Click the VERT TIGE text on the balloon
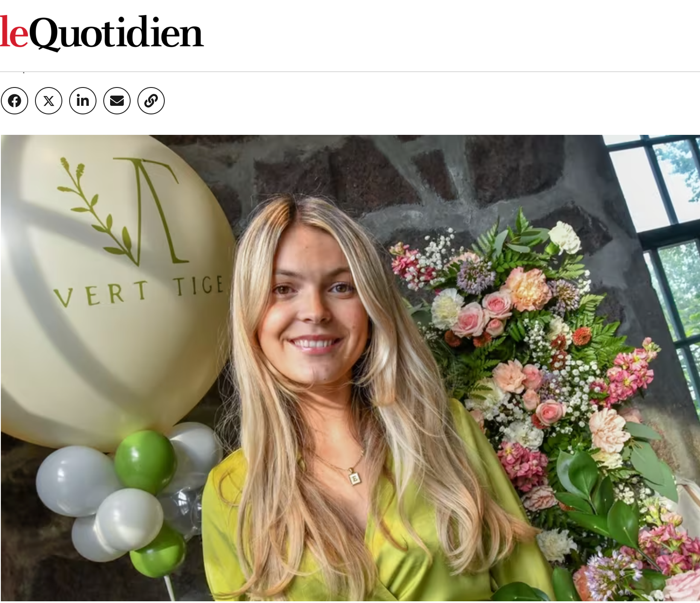Screen dimensions: 700x603 coord(139,291)
